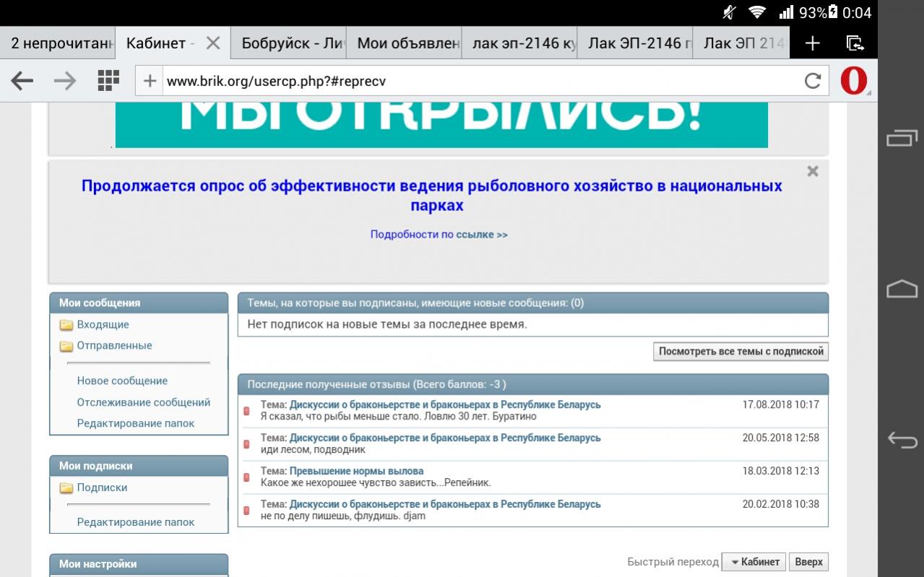The height and width of the screenshot is (577, 924).
Task: Tap the browser back arrow
Action: (x=22, y=81)
